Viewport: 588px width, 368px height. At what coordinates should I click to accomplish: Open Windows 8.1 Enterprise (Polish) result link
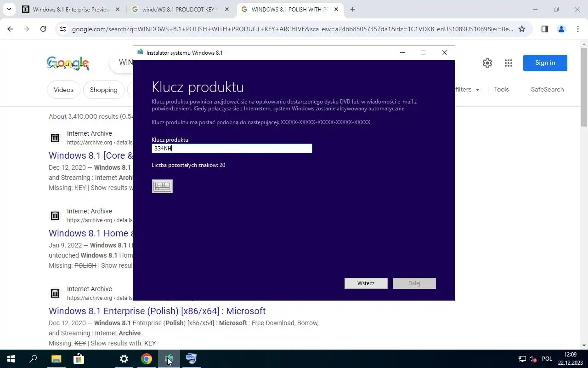(157, 311)
